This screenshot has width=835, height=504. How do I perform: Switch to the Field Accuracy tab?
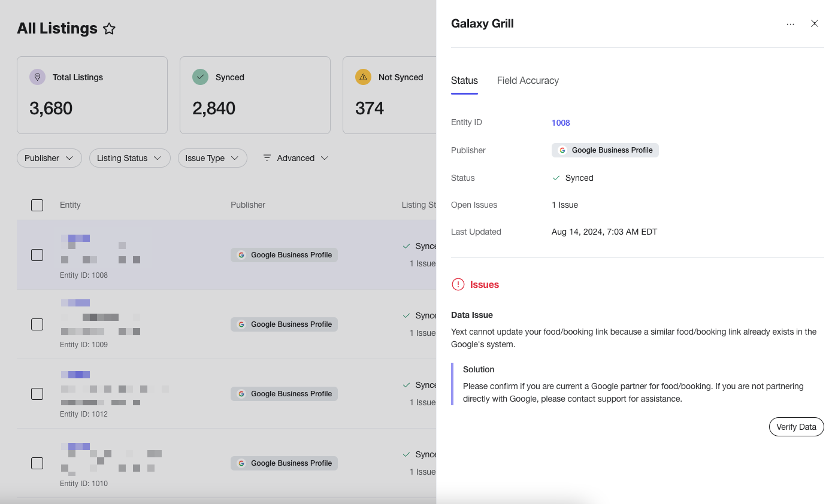(528, 81)
